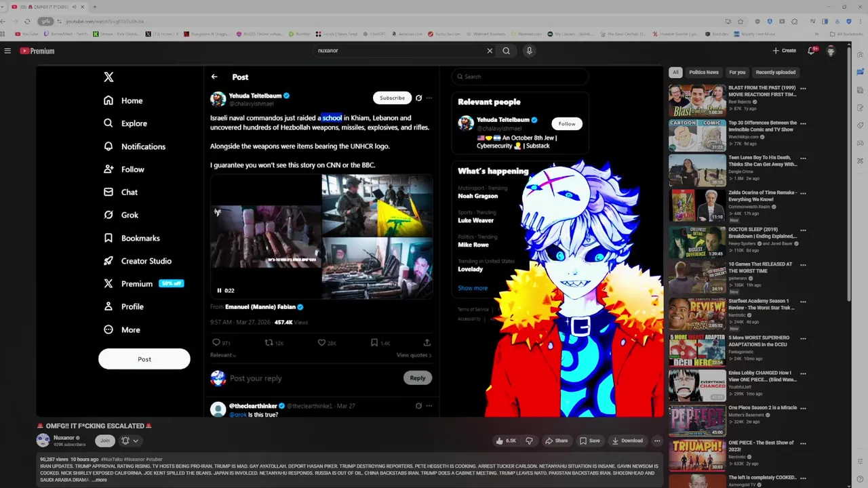868x488 pixels.
Task: Click the Share button under video
Action: [556, 441]
